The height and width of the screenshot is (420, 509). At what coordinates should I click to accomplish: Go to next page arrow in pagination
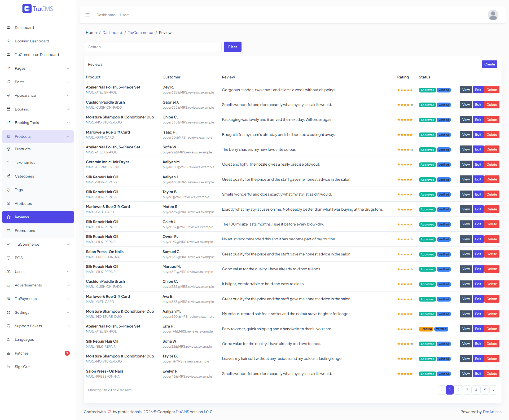click(x=493, y=390)
